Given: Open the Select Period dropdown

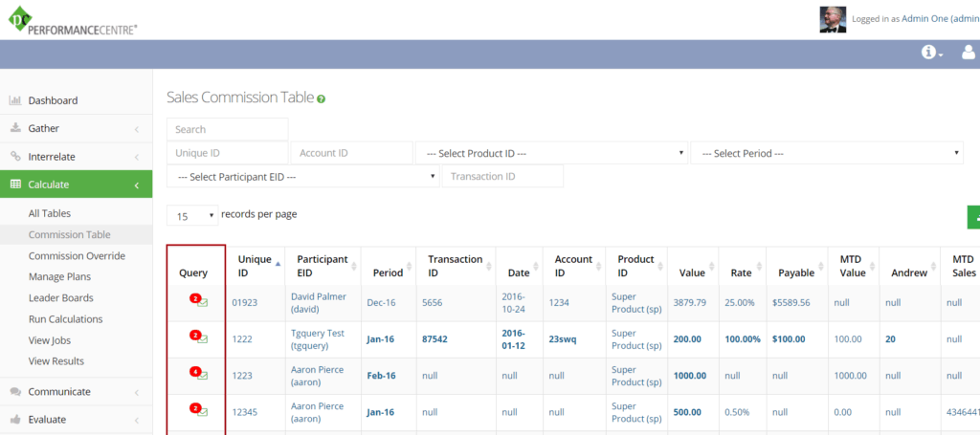Looking at the screenshot, I should (827, 153).
